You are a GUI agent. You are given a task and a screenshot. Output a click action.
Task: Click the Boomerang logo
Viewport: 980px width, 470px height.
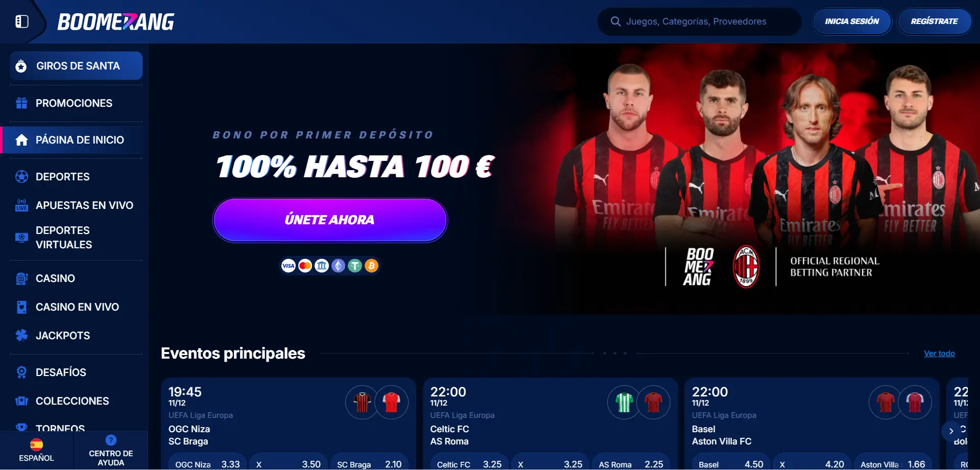116,22
